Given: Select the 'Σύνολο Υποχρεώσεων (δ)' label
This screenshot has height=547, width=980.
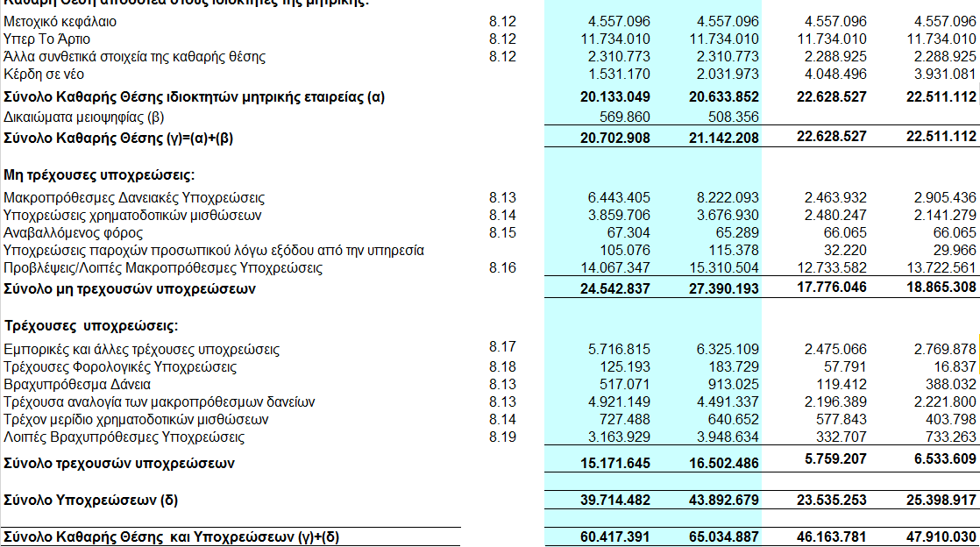Looking at the screenshot, I should [91, 501].
